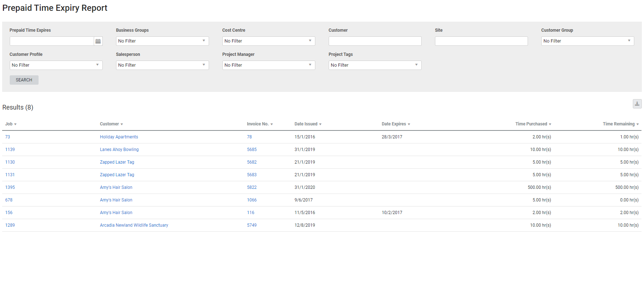Focus the Site input field
The width and height of the screenshot is (644, 302).
(x=481, y=41)
